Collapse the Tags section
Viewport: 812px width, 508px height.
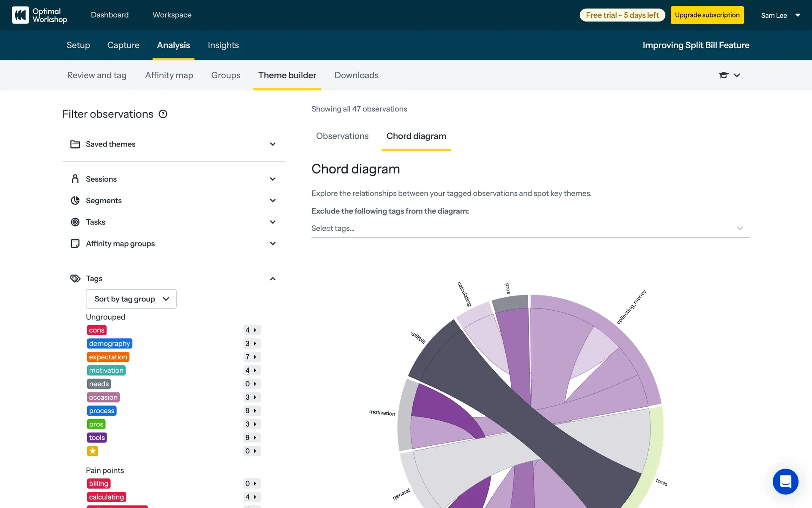[273, 279]
